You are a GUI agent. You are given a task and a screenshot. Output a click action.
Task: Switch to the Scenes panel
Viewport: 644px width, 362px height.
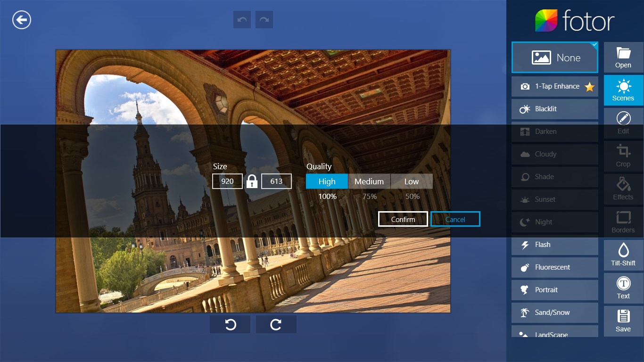pyautogui.click(x=623, y=90)
